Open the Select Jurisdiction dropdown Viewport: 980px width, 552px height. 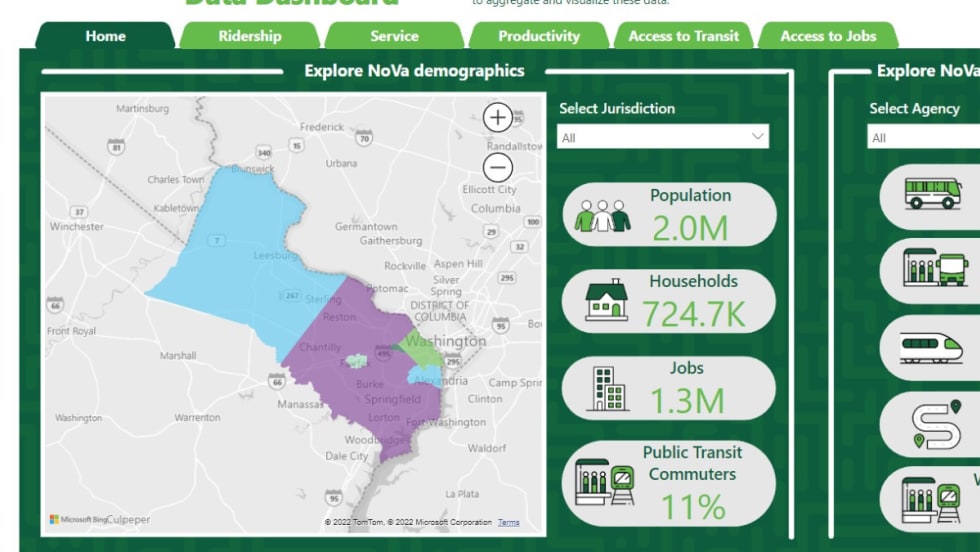(663, 137)
